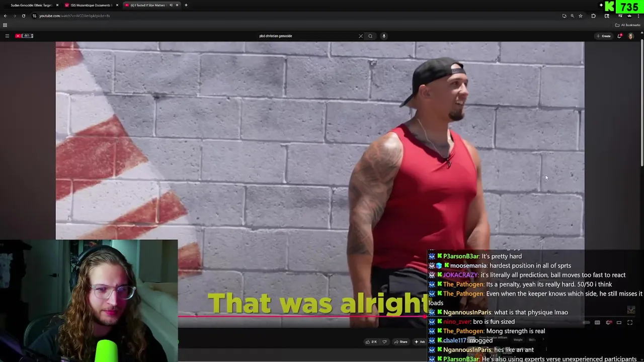Open player settings gear
This screenshot has width=644, height=362.
coord(609,323)
